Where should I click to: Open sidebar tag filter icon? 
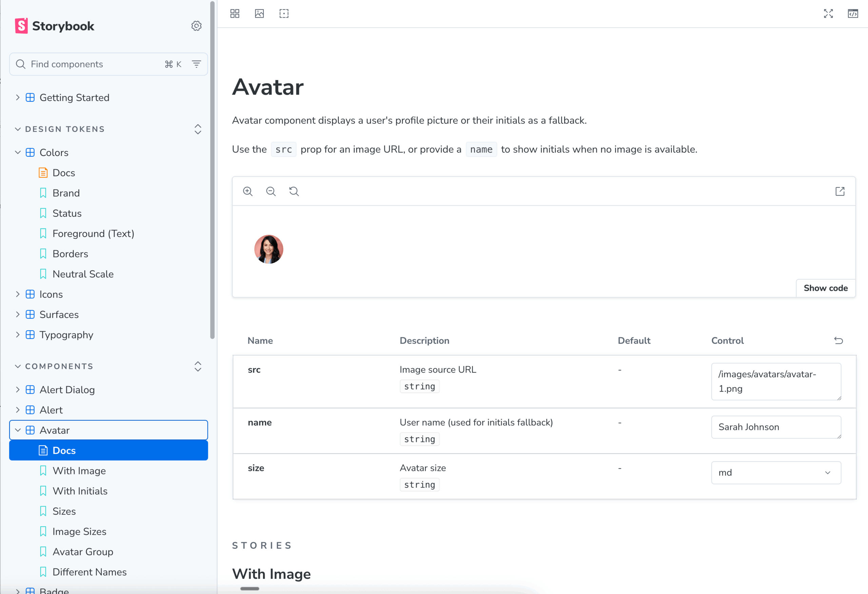point(196,64)
